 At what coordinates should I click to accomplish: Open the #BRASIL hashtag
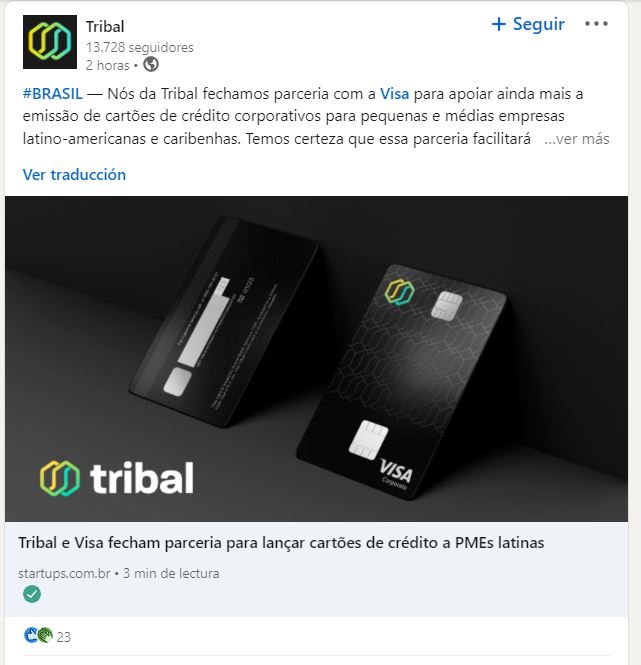53,93
